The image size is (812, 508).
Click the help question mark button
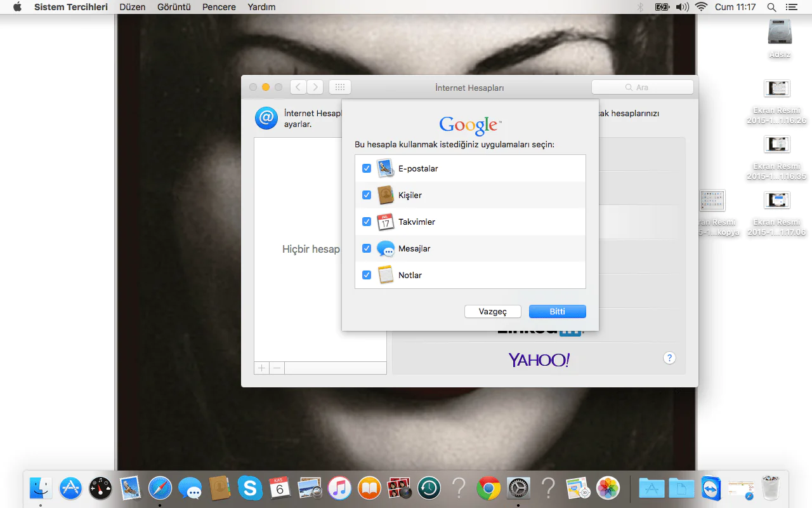point(669,358)
